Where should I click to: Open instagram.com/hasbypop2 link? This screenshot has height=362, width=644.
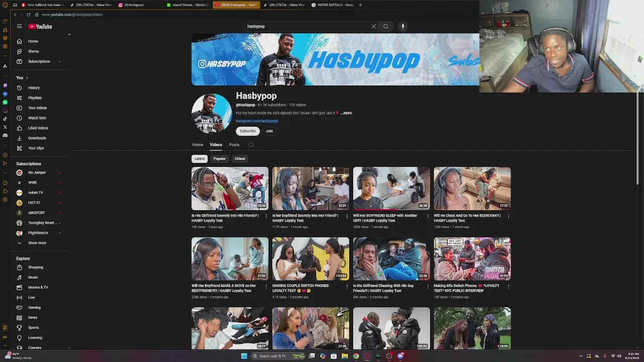pyautogui.click(x=257, y=121)
